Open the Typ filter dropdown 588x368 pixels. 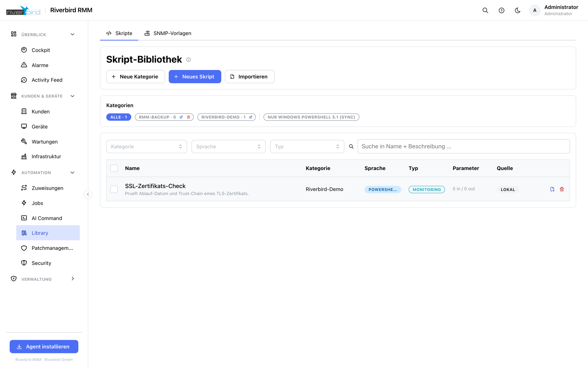(307, 146)
